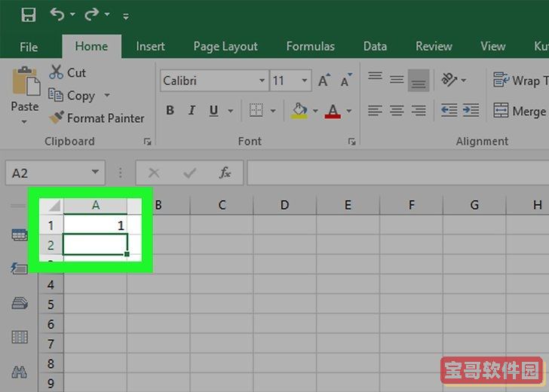Select Middle Align icon
549x392 pixels.
pyautogui.click(x=397, y=80)
